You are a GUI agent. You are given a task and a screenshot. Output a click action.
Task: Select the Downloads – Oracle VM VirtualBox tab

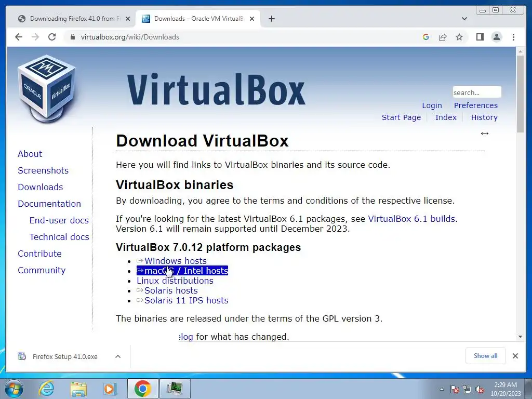pyautogui.click(x=197, y=19)
